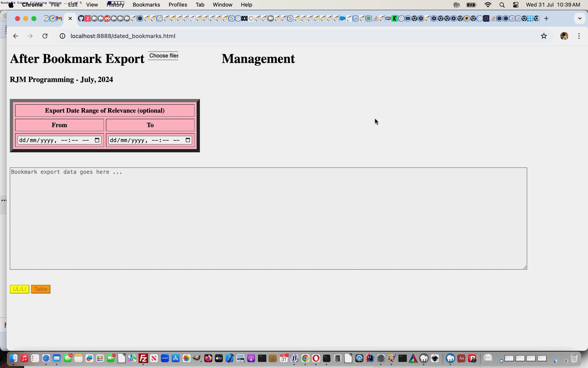Launch Firefox from the Dock
Viewport: 588px width, 368px height.
(x=208, y=358)
